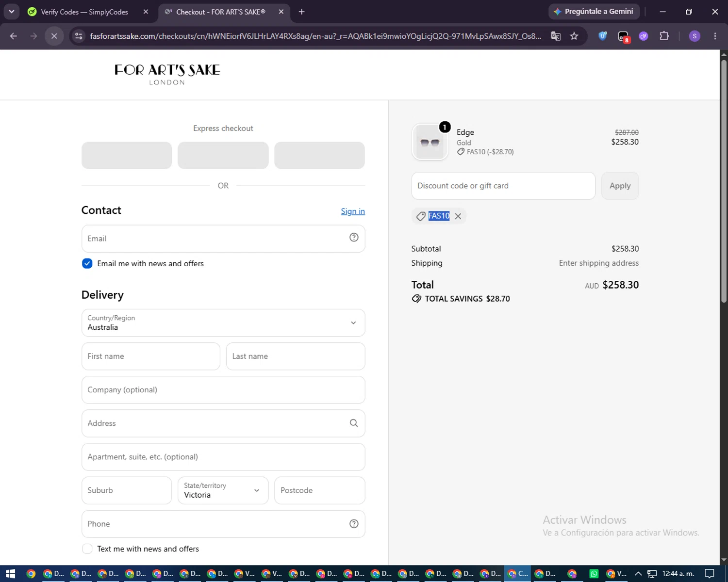Image resolution: width=728 pixels, height=582 pixels.
Task: Click the Edge sunglasses product thumbnail
Action: 430,142
